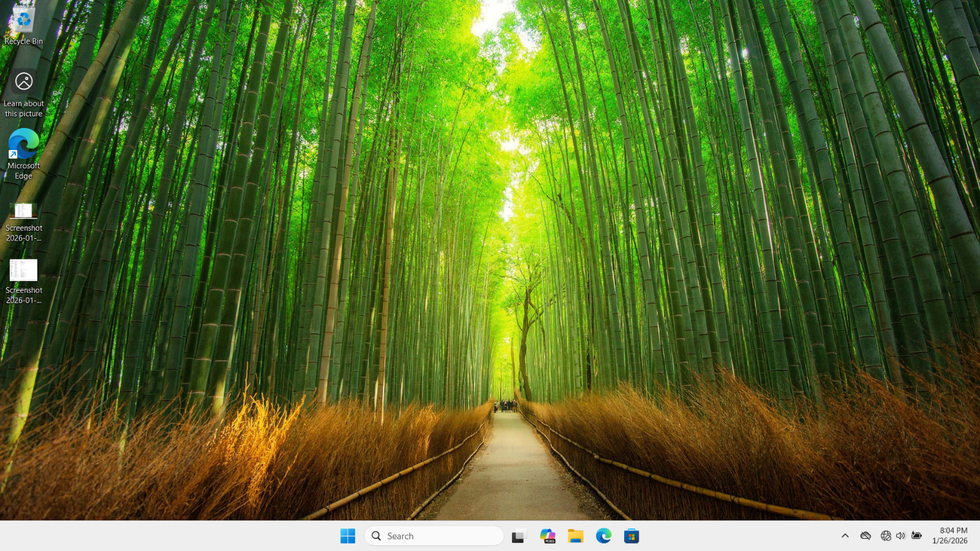Open network status globe tray icon

tap(886, 536)
